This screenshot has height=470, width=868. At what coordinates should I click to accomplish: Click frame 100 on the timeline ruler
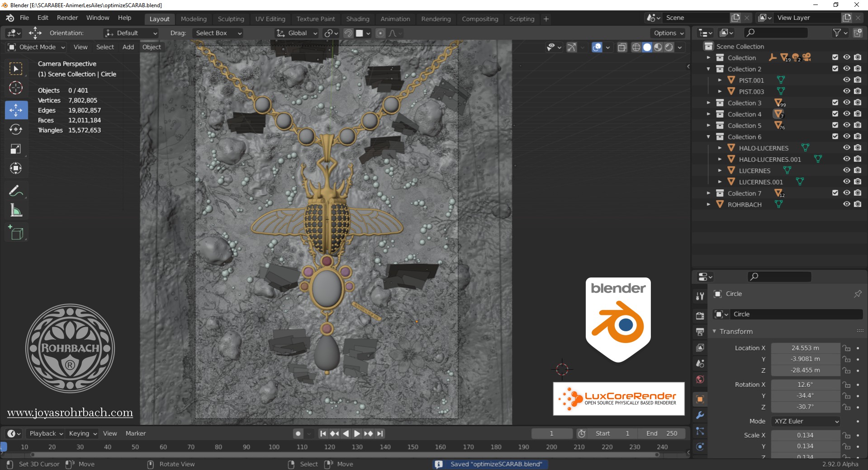tap(274, 447)
